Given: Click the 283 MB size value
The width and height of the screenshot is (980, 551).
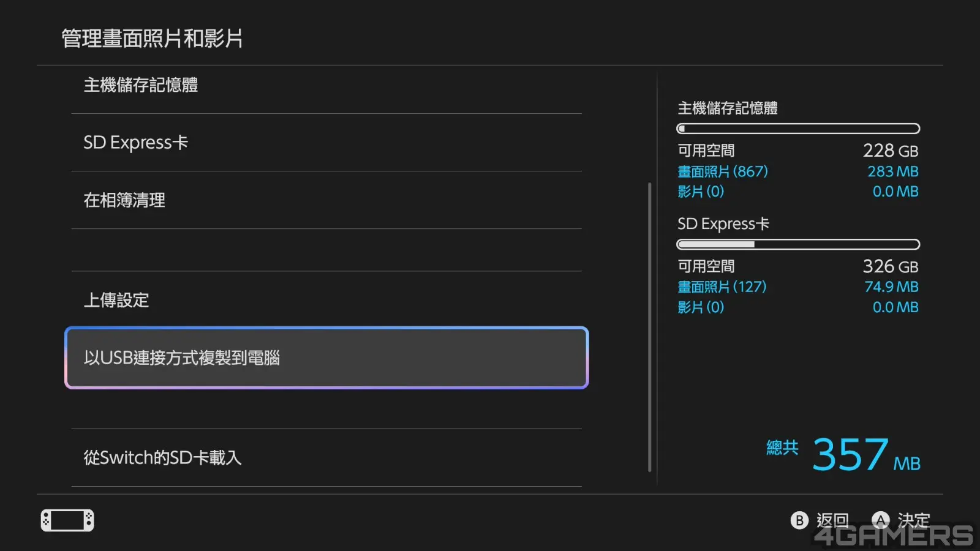Looking at the screenshot, I should pos(893,171).
